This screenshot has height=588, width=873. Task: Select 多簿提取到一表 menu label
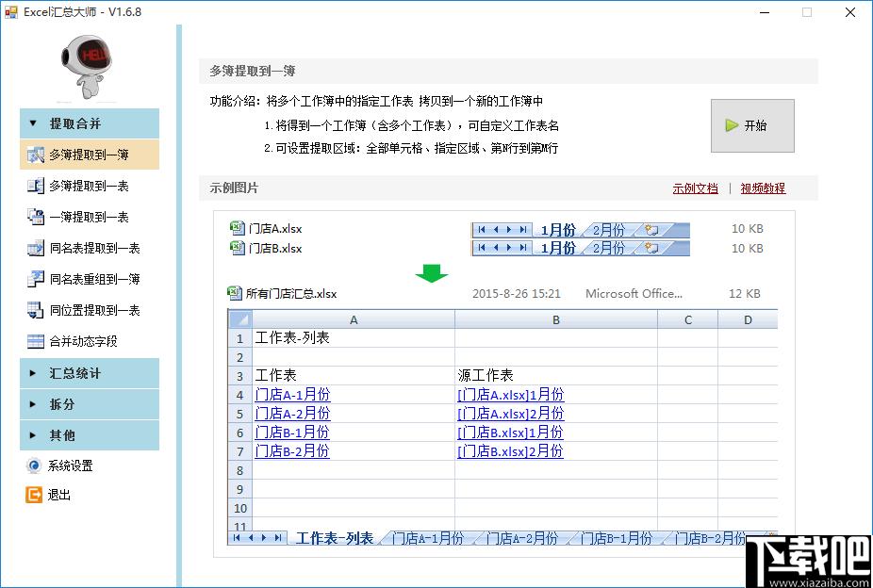(x=89, y=186)
